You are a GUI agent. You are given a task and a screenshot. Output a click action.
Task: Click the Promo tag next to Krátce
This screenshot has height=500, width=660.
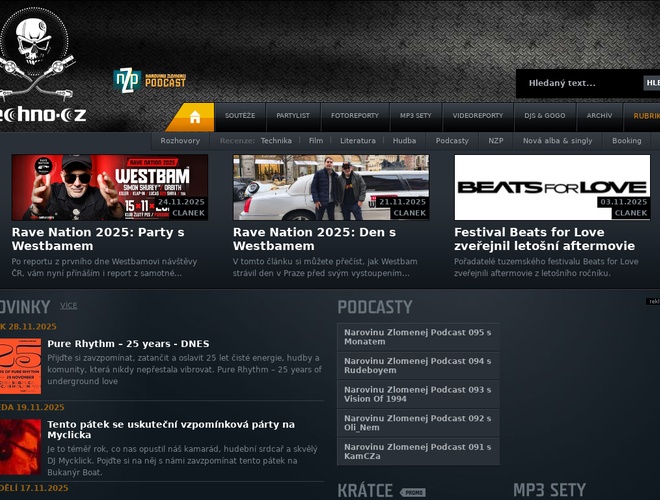[413, 492]
